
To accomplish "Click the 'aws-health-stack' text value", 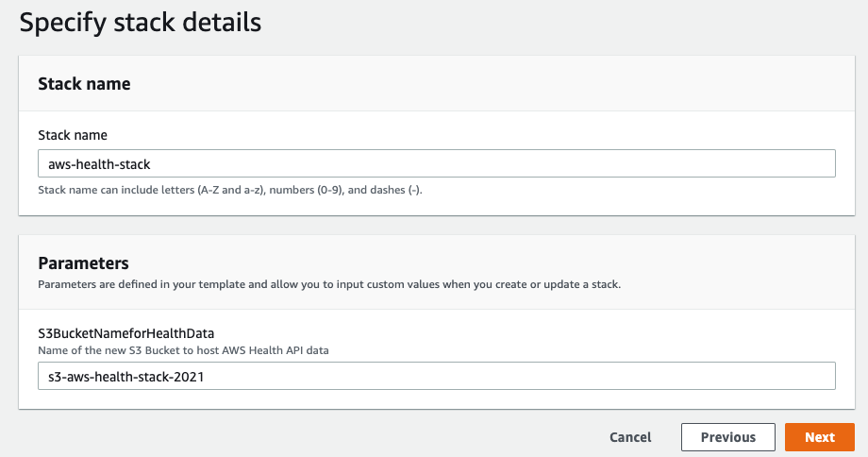I will 99,164.
